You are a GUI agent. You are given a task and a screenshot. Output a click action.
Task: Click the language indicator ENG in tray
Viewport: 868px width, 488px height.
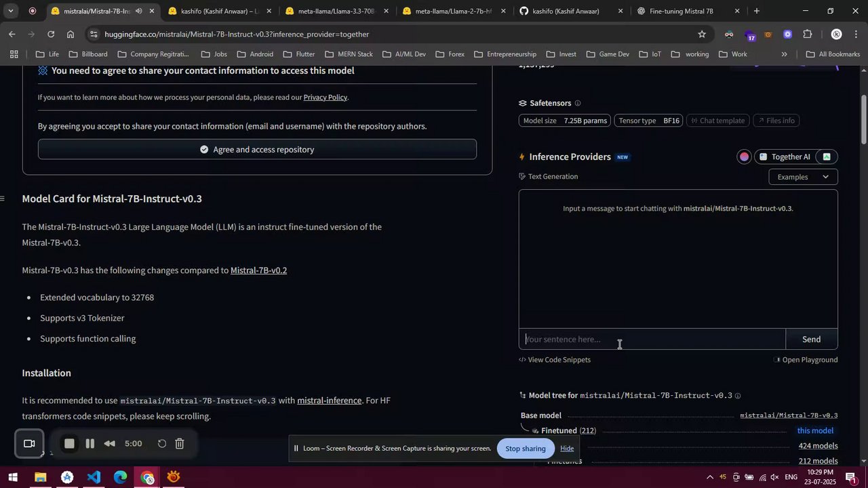tap(791, 477)
